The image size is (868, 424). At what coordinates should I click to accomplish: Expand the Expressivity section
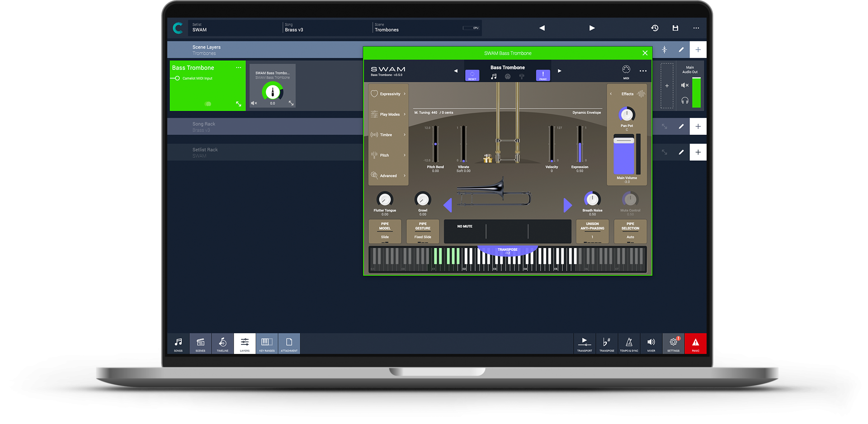388,94
